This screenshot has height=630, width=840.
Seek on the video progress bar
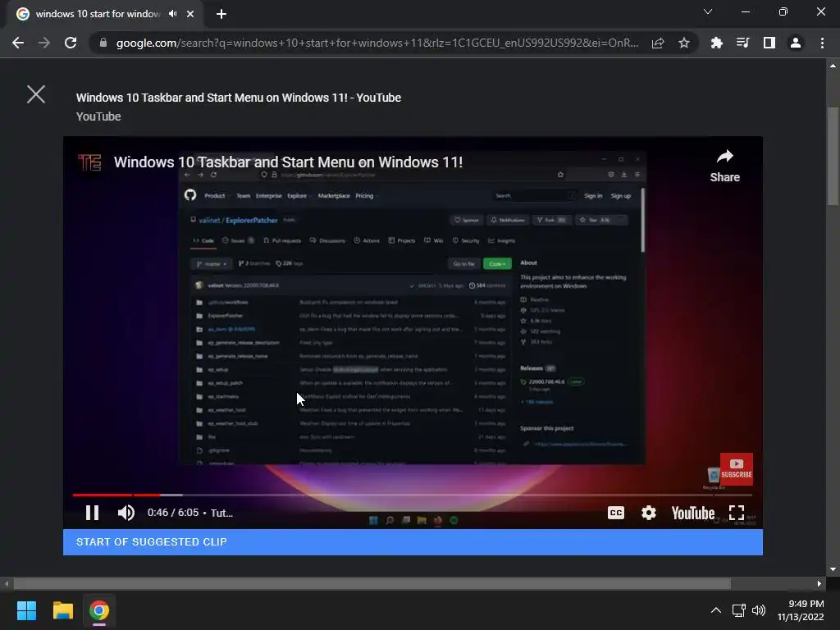tap(413, 495)
